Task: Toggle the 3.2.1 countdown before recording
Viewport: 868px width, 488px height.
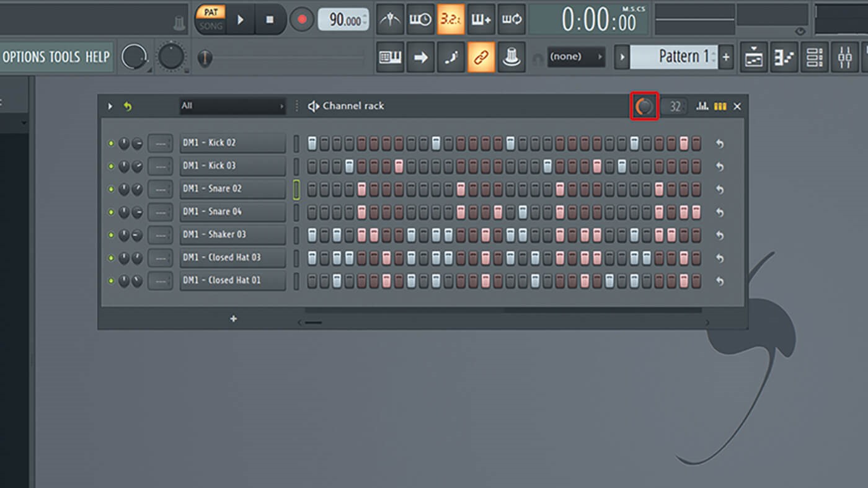Action: 451,19
